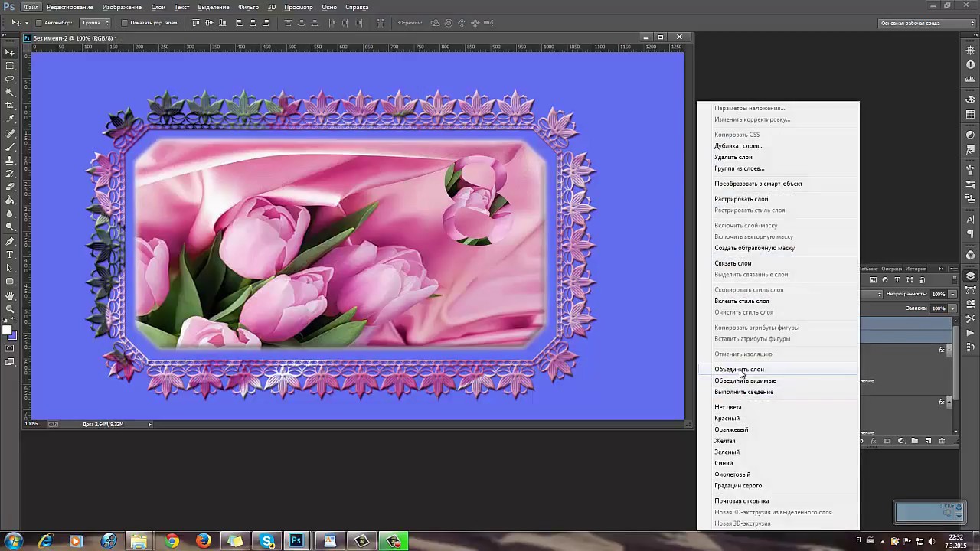The height and width of the screenshot is (551, 980).
Task: Select the Healing Brush tool
Action: click(10, 134)
